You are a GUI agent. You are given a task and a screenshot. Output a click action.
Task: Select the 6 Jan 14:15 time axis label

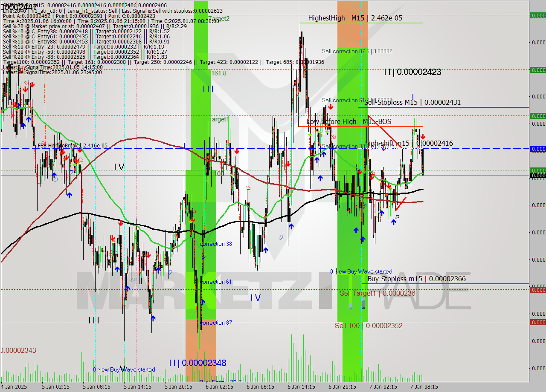click(x=302, y=387)
